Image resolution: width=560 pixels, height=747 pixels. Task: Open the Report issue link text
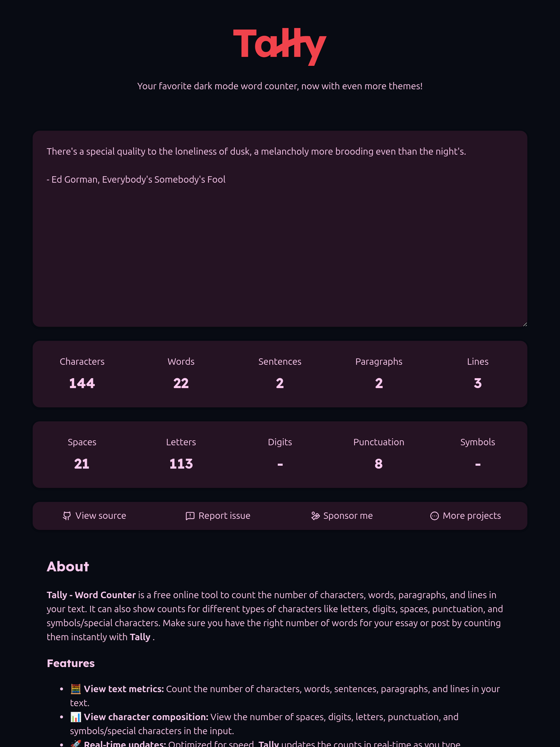click(x=224, y=516)
